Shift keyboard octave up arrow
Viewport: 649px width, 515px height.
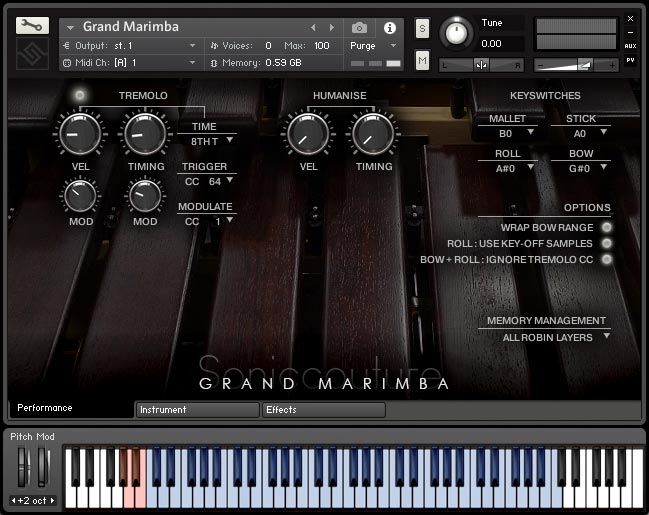(53, 501)
